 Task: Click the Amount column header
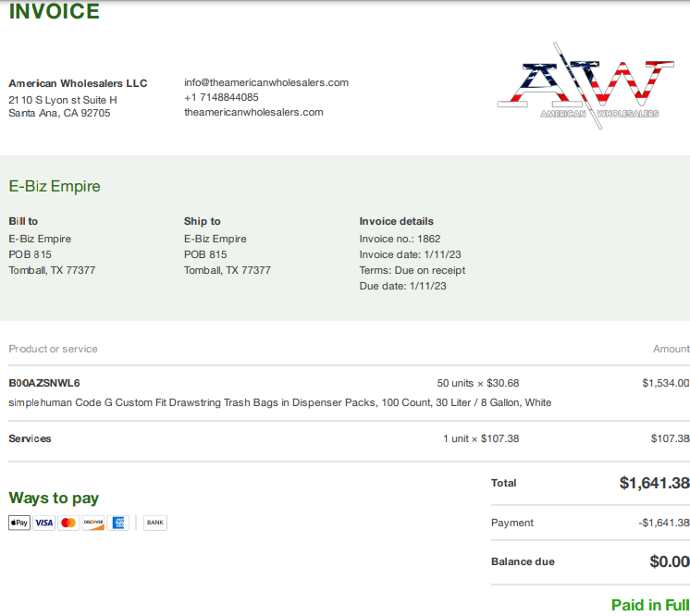[x=672, y=349]
